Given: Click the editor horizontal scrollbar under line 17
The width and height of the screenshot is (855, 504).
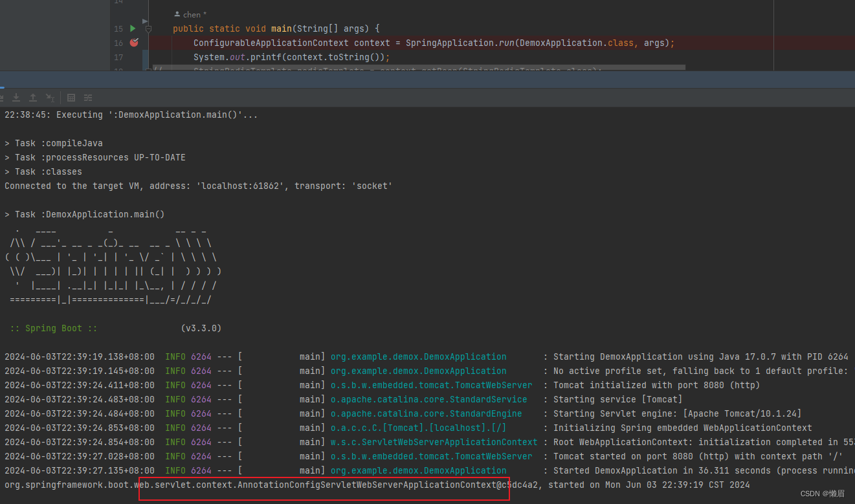Looking at the screenshot, I should point(418,67).
